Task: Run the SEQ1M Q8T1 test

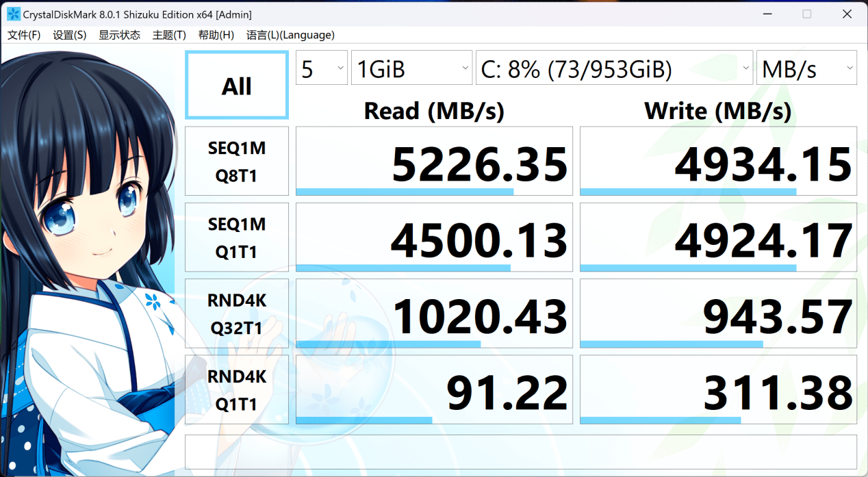Action: pyautogui.click(x=236, y=162)
